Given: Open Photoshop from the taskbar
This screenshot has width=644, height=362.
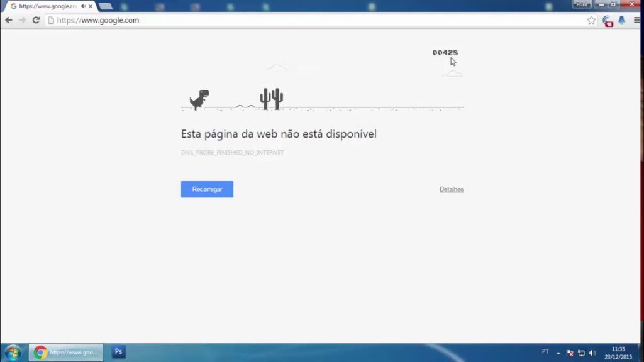Looking at the screenshot, I should point(118,352).
